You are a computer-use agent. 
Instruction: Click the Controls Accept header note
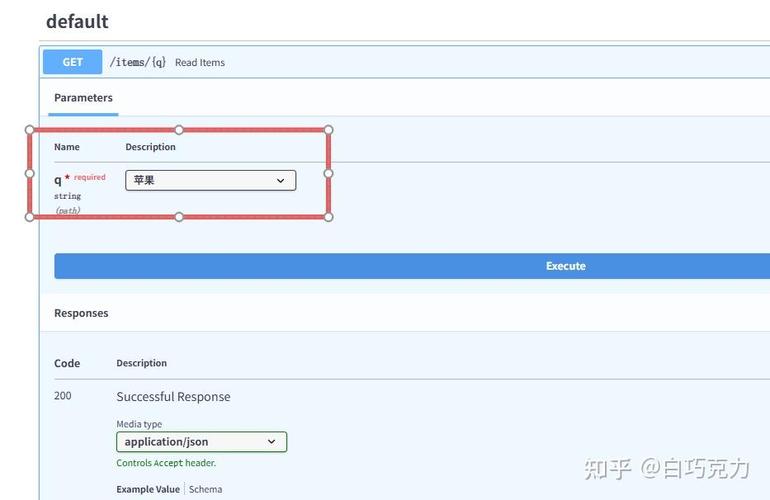pyautogui.click(x=166, y=463)
